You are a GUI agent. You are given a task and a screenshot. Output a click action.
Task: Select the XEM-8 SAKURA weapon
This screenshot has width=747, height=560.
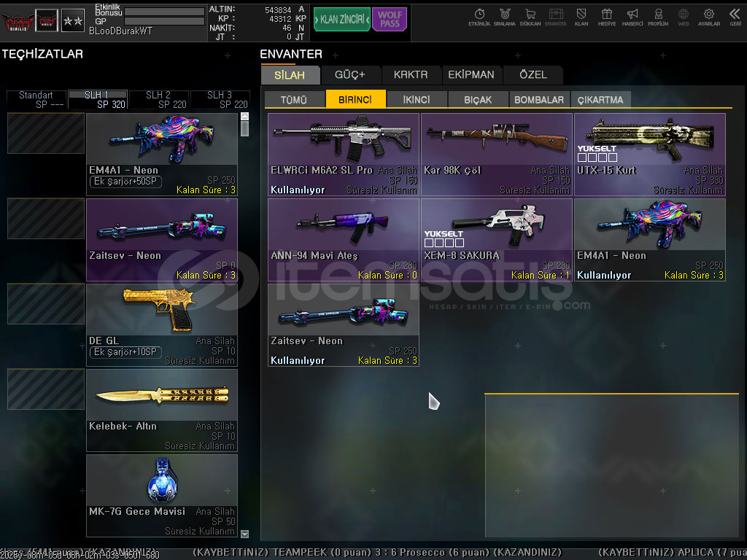click(x=497, y=240)
